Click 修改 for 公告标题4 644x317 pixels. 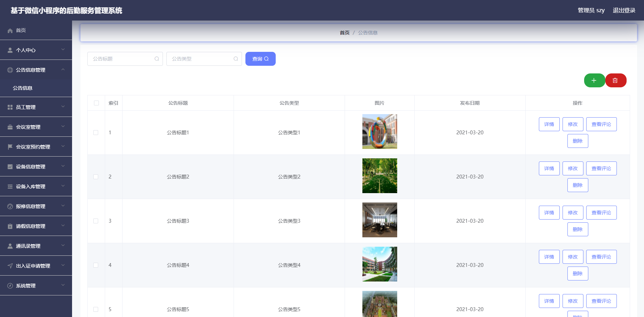[x=573, y=257]
